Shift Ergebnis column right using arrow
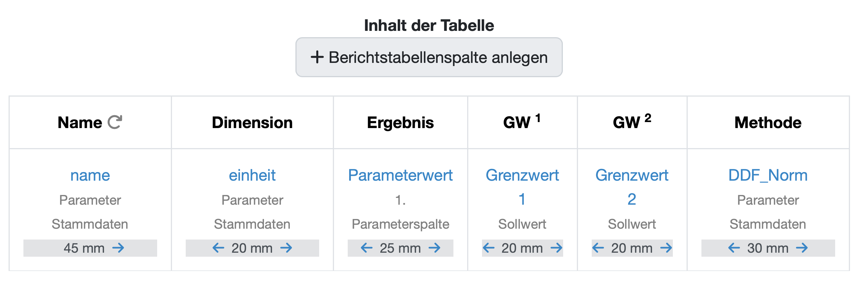 coord(435,248)
